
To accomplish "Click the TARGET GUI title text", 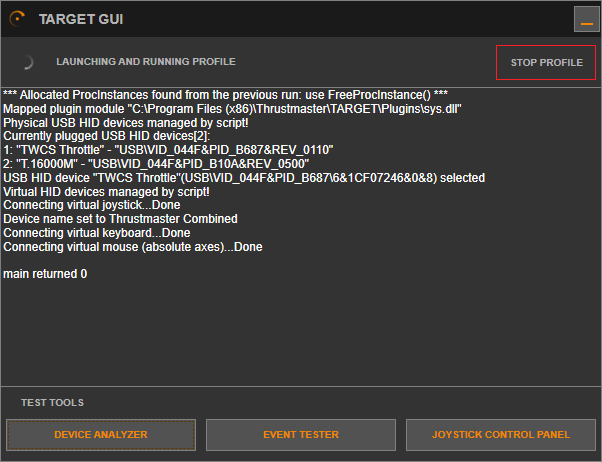I will [x=81, y=19].
